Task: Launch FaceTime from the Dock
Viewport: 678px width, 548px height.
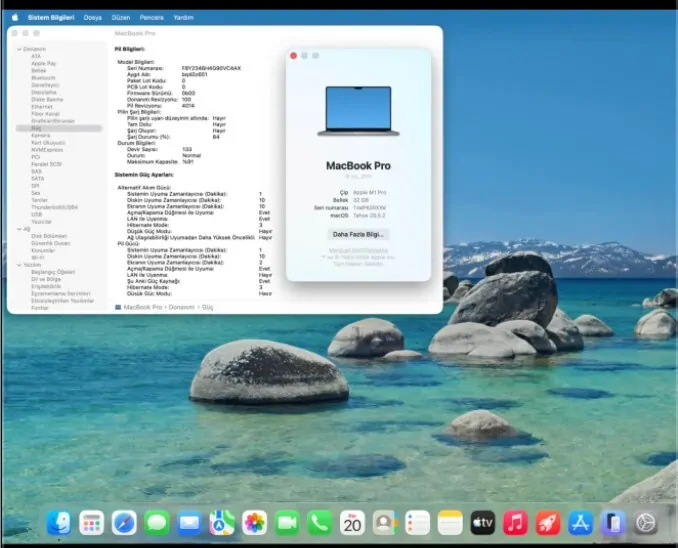Action: click(x=287, y=523)
